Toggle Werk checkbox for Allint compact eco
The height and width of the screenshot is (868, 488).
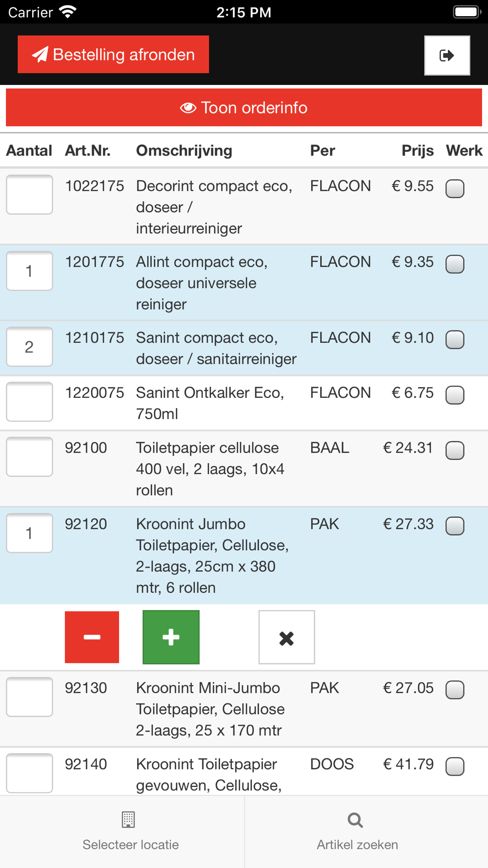pos(455,264)
